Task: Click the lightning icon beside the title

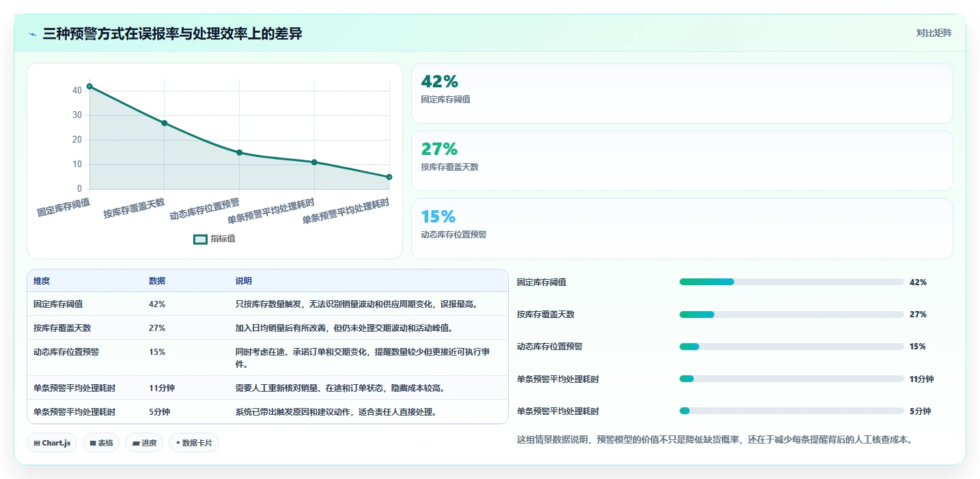Action: 32,34
